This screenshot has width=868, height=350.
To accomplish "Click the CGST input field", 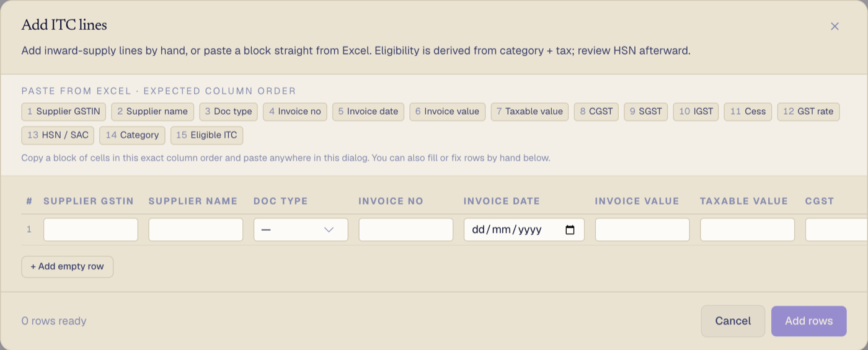I will 836,230.
